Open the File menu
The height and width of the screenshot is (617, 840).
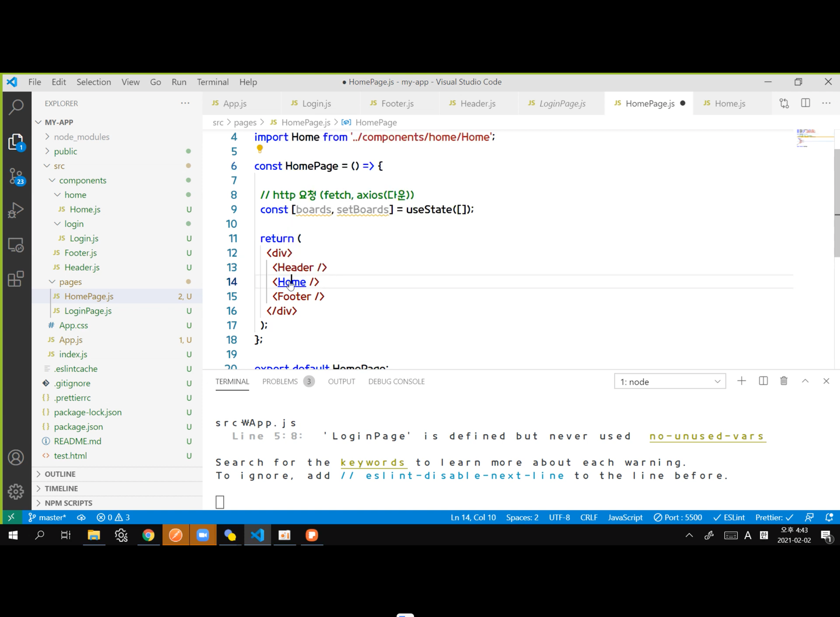(35, 82)
